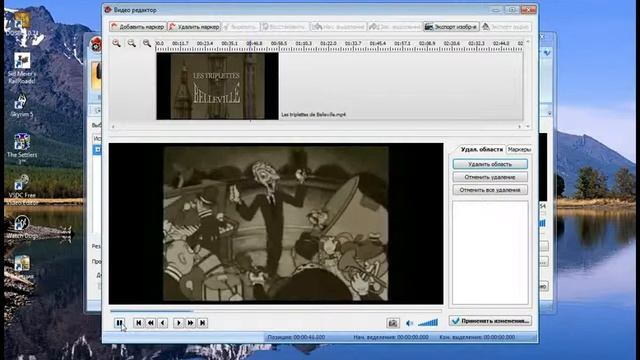Click the empty deleted areas list box
640x360 pixels.
pyautogui.click(x=490, y=252)
